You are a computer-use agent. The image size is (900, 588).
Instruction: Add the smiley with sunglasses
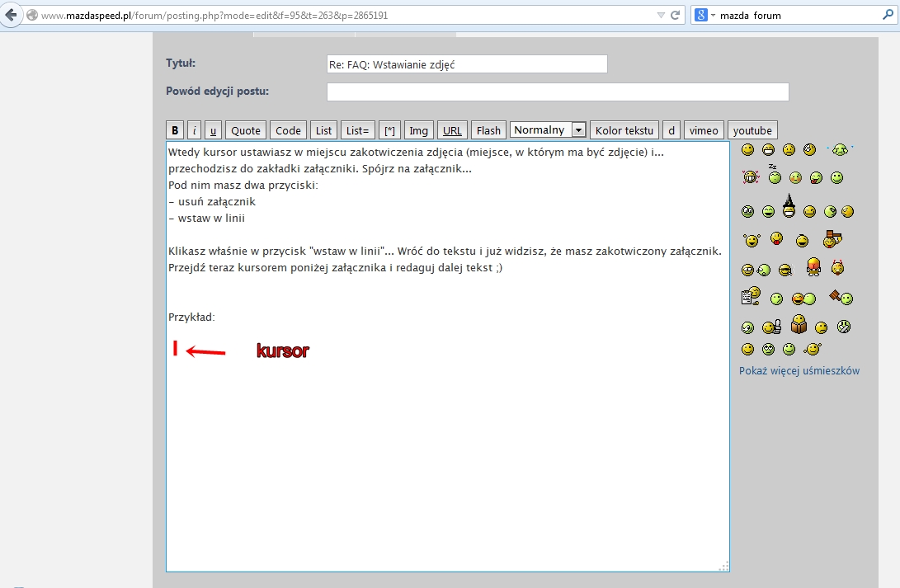click(x=785, y=270)
